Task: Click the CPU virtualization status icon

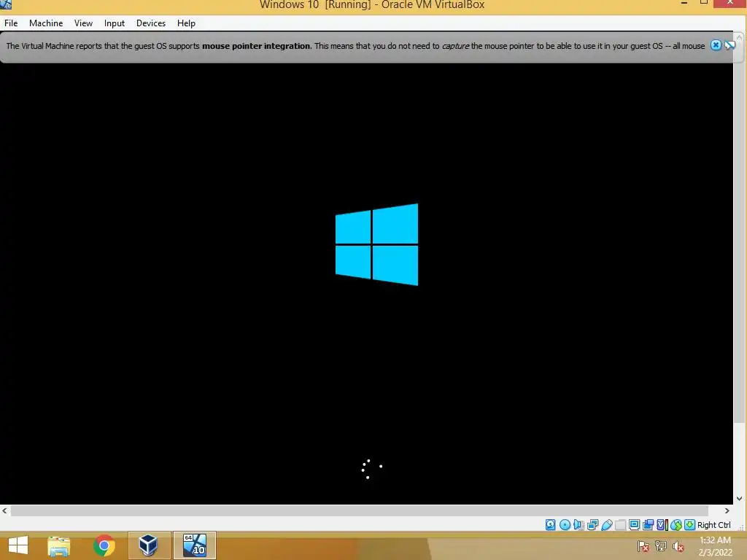Action: coord(662,525)
